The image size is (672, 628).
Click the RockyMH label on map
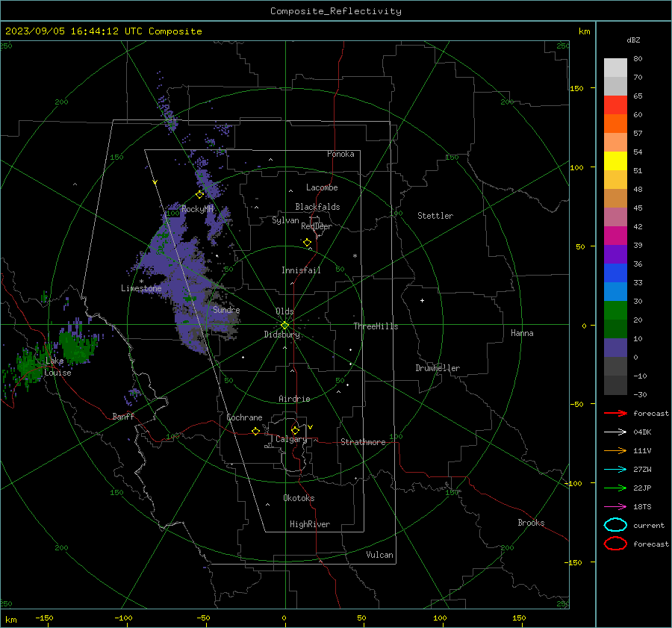click(x=197, y=209)
